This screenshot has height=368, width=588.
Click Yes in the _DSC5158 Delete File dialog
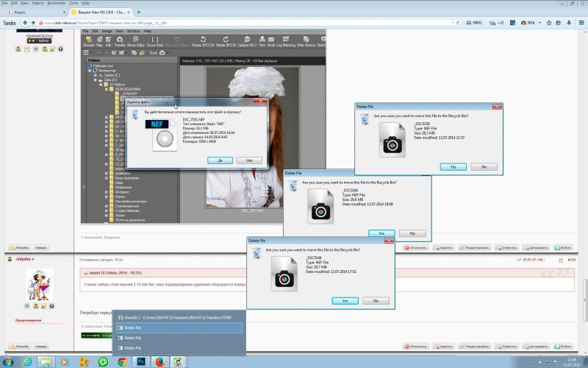pyautogui.click(x=453, y=167)
